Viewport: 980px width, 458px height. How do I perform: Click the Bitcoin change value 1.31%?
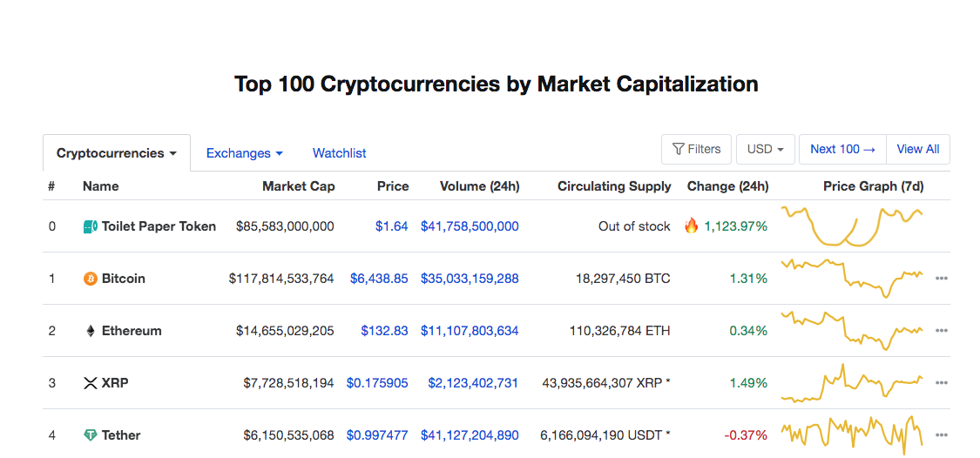(748, 279)
